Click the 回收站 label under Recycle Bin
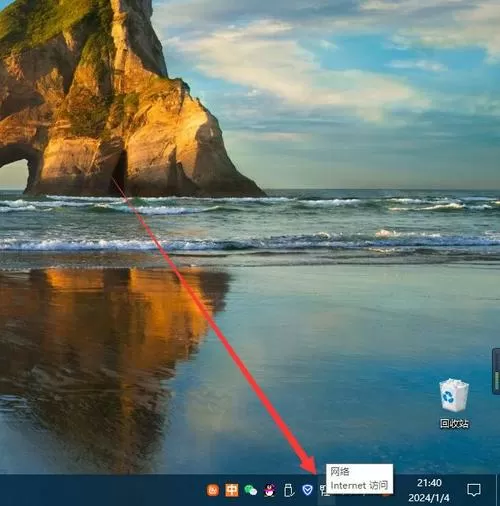 coord(454,424)
